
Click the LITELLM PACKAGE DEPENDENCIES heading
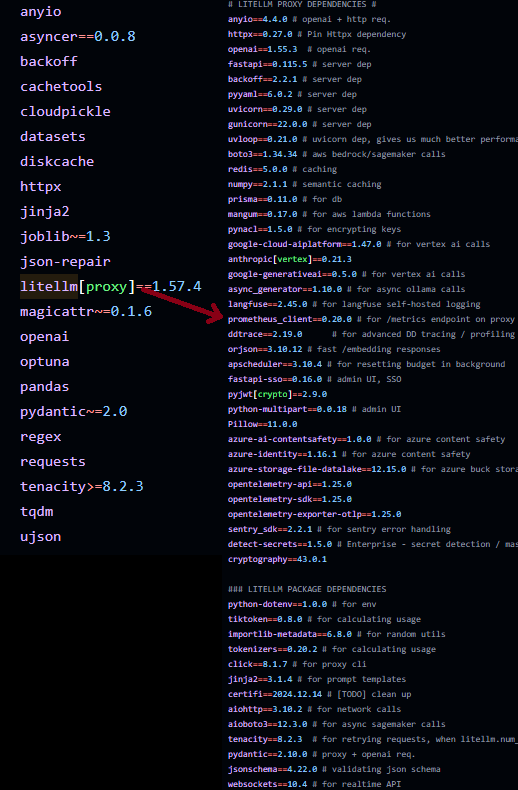(307, 589)
